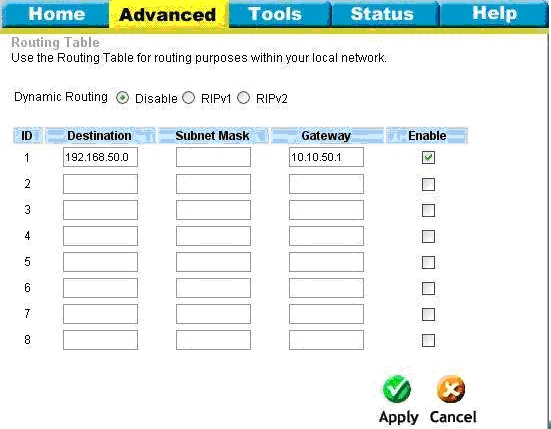Click Subnet Mask field for route 8
551x429 pixels.
coord(213,340)
